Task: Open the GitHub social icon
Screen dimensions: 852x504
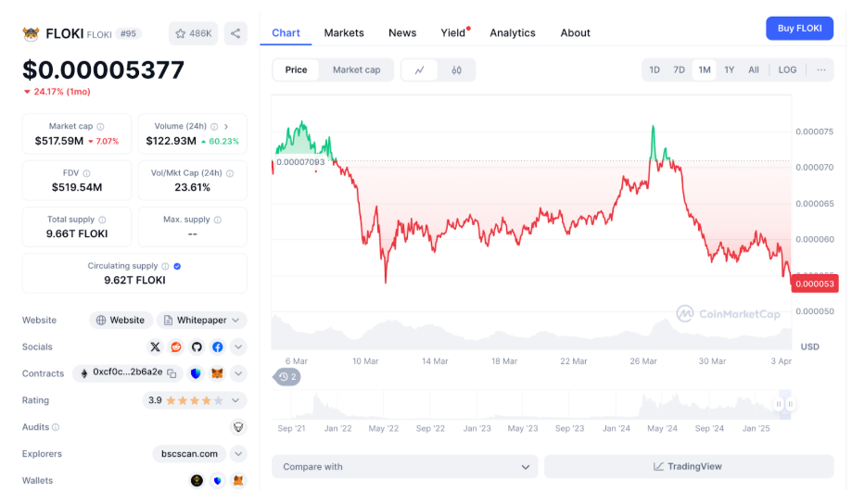Action: tap(197, 346)
